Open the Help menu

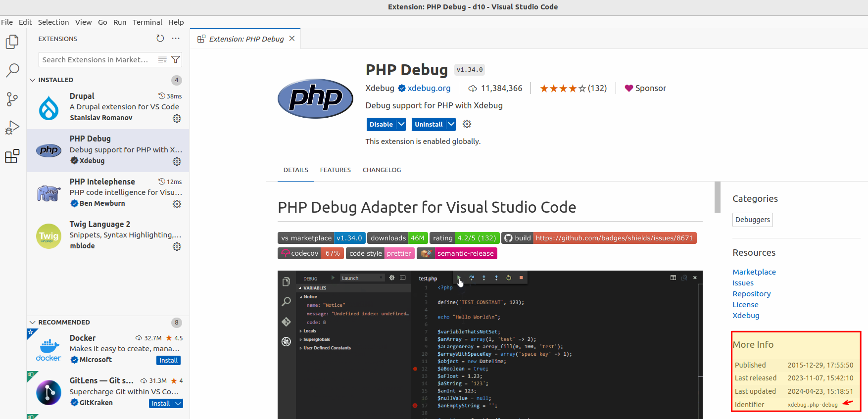176,22
